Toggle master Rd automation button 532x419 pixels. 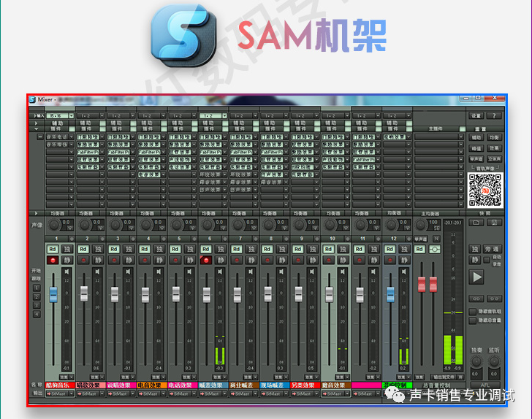(419, 249)
